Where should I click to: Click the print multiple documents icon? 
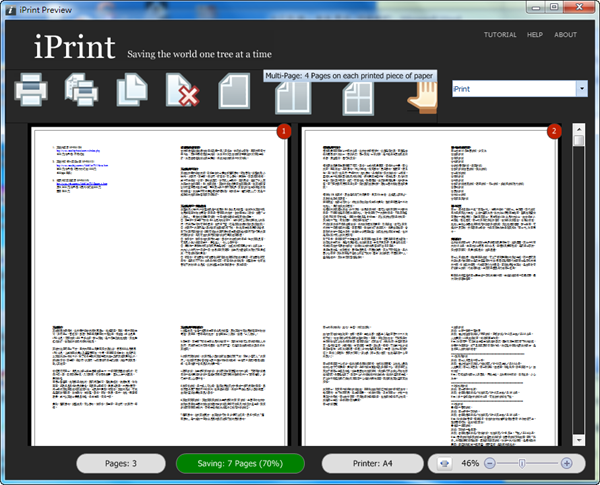point(82,90)
